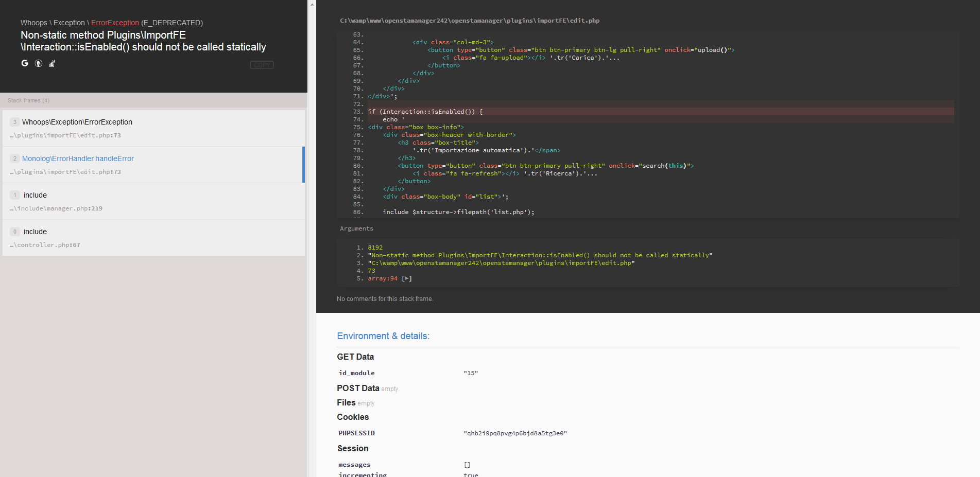Image resolution: width=980 pixels, height=477 pixels.
Task: Click the id_module value "15"
Action: [x=470, y=373]
